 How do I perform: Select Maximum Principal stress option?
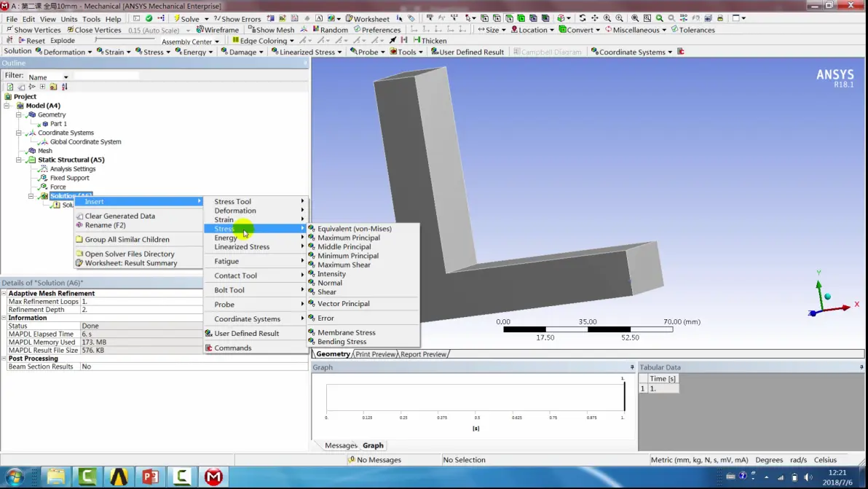click(x=349, y=238)
